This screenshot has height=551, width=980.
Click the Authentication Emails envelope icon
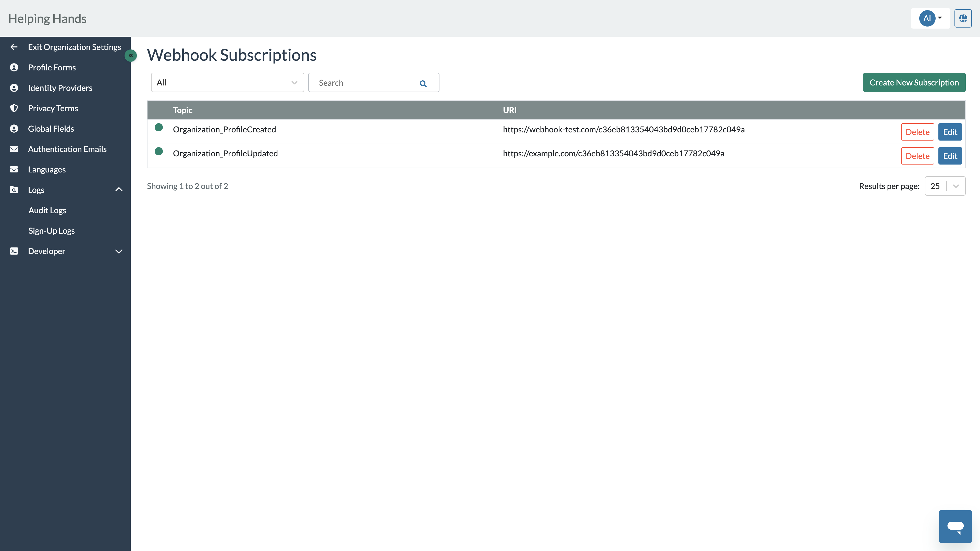(x=14, y=149)
